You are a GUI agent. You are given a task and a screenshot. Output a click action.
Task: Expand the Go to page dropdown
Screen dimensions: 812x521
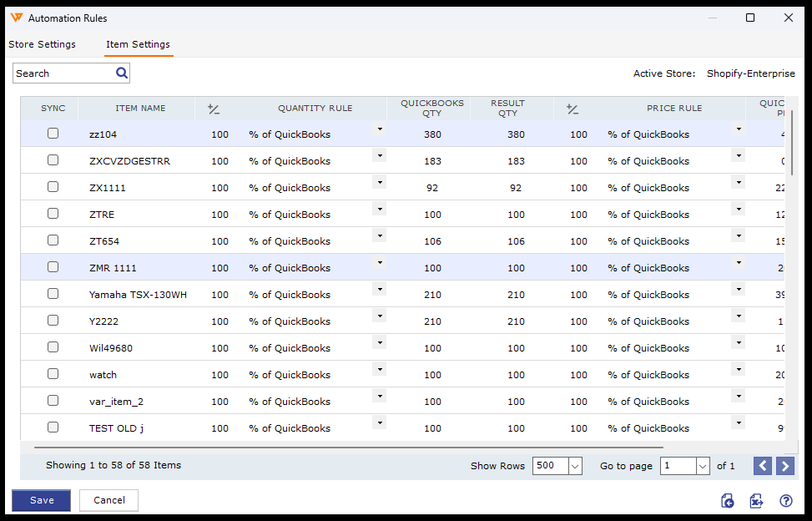(703, 466)
